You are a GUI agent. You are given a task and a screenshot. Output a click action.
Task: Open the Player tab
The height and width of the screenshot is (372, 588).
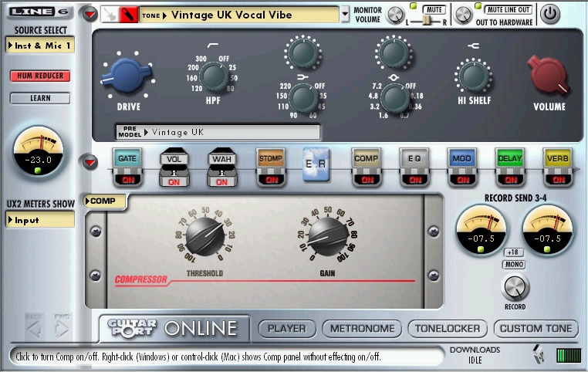click(286, 329)
